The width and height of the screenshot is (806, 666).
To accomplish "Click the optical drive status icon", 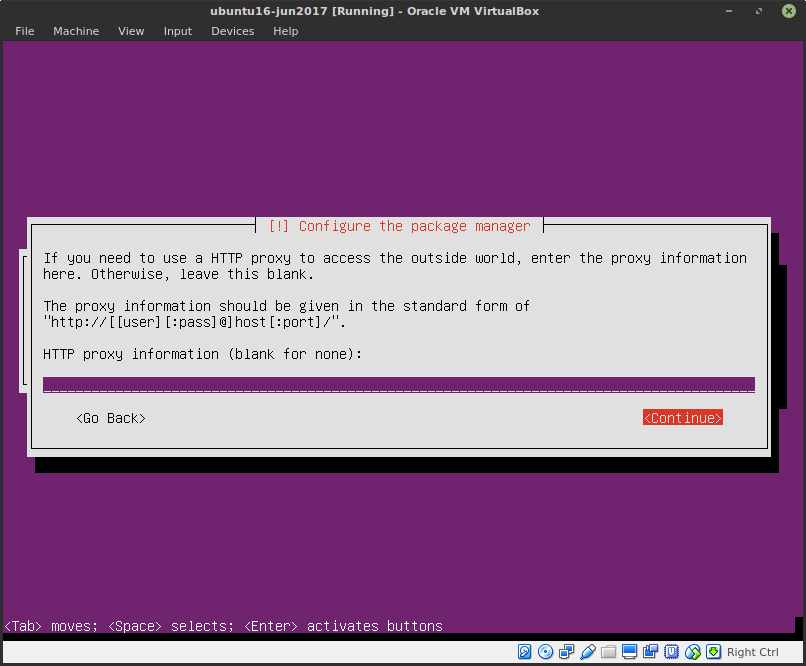I will point(546,651).
